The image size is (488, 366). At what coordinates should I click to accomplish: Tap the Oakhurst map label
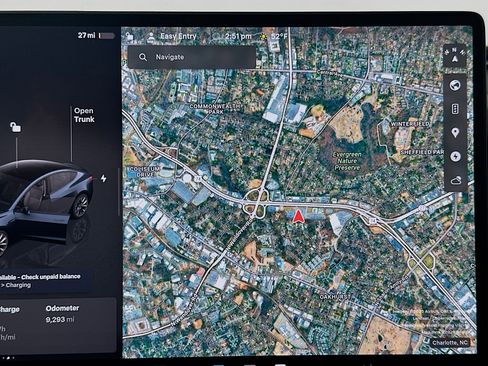coord(335,296)
